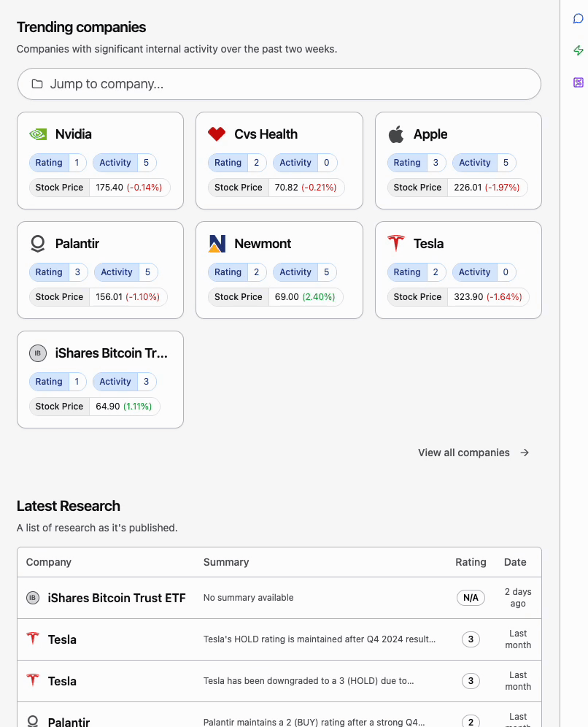Click iShares Bitcoin's Stock Price 64.90 badge
588x727 pixels.
tap(95, 407)
